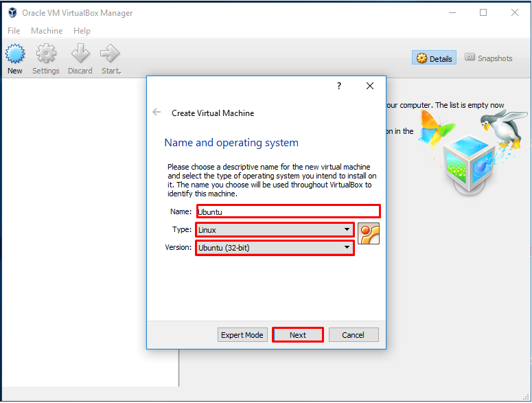Click the Expert Mode button
Viewport: 532px width, 403px height.
[x=242, y=335]
